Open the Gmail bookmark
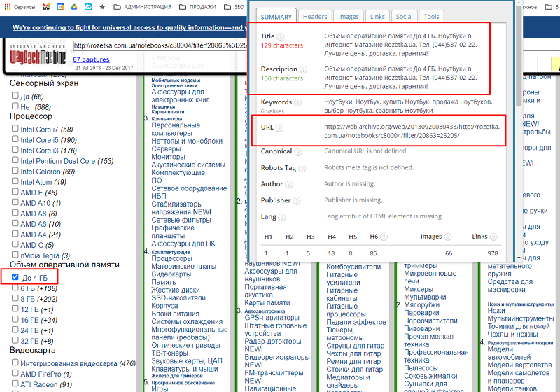This screenshot has width=560, height=392. pyautogui.click(x=46, y=7)
